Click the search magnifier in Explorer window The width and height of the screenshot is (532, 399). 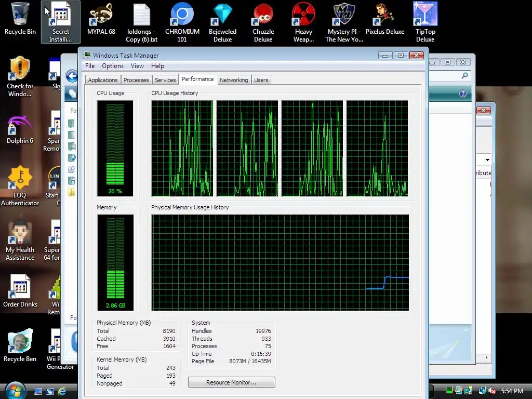[465, 75]
